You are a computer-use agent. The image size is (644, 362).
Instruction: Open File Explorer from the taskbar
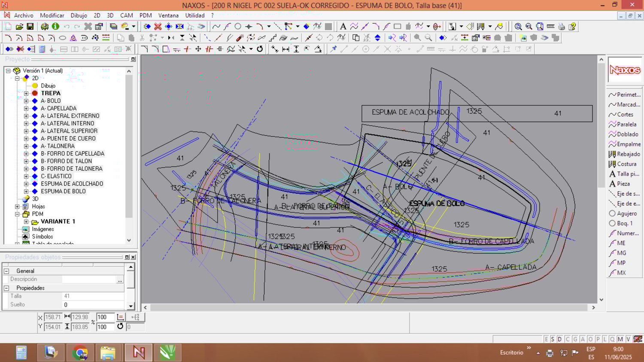[x=108, y=353]
